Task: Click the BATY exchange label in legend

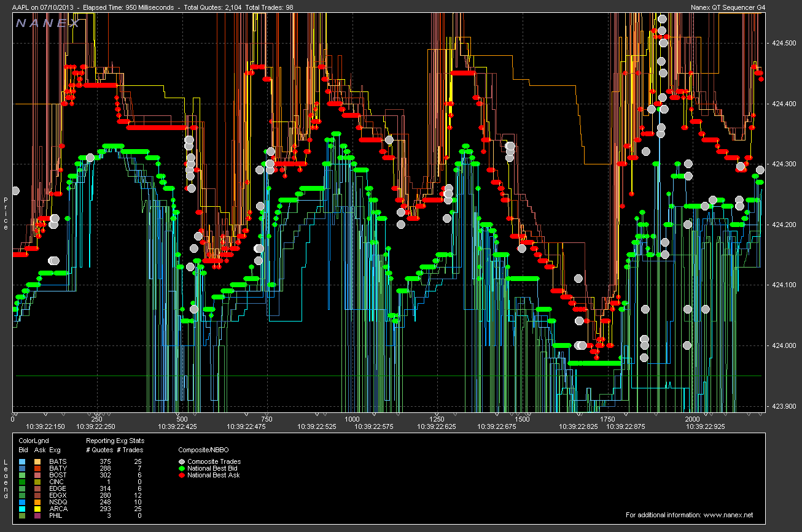Action: click(x=58, y=468)
